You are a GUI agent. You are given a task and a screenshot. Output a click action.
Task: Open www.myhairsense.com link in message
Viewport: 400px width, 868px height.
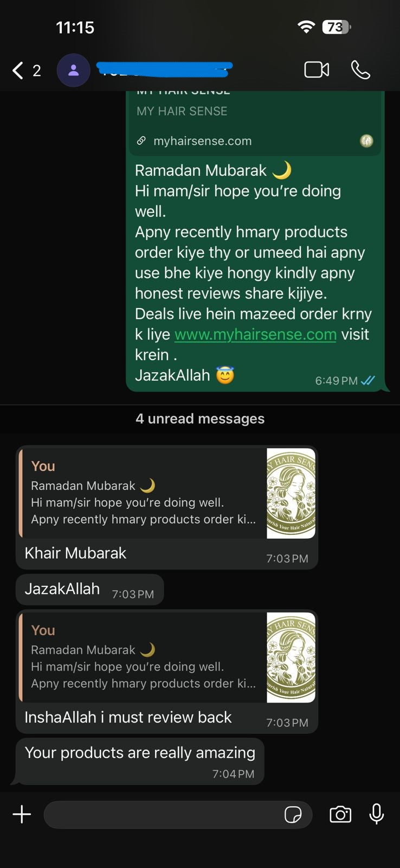(255, 334)
